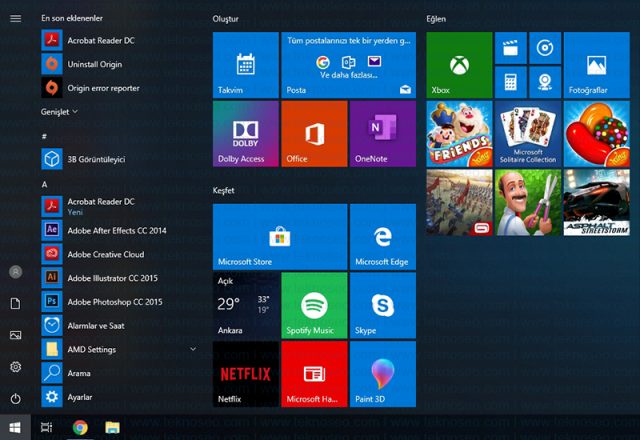This screenshot has width=640, height=440.
Task: Open Acrobat Reader DC marked Yeni
Action: pos(120,206)
